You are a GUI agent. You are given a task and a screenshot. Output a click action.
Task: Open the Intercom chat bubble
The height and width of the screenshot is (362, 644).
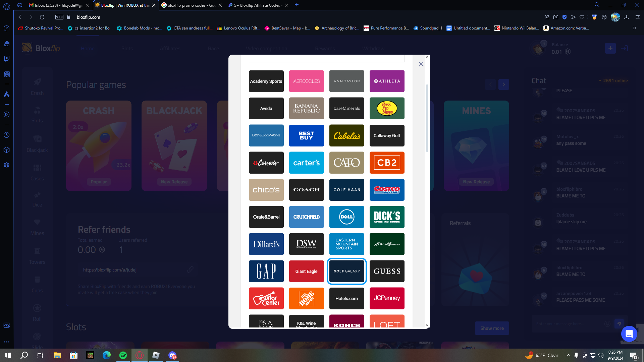629,334
